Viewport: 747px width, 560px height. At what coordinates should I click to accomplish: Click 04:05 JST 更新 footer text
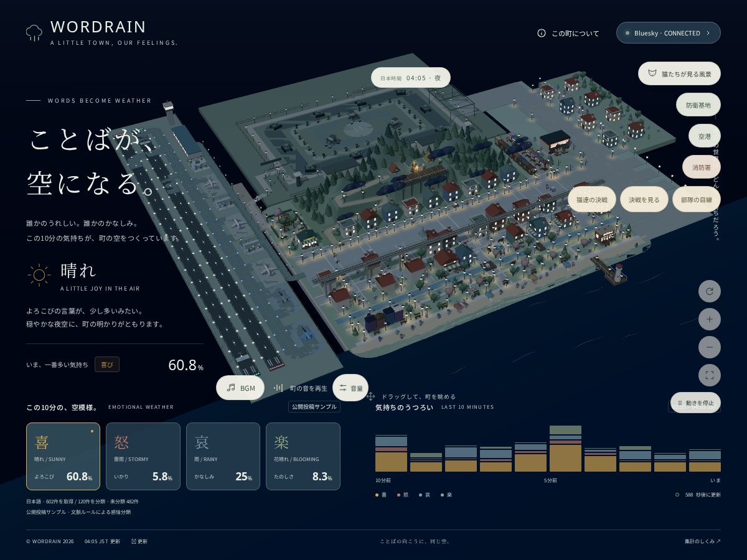102,541
